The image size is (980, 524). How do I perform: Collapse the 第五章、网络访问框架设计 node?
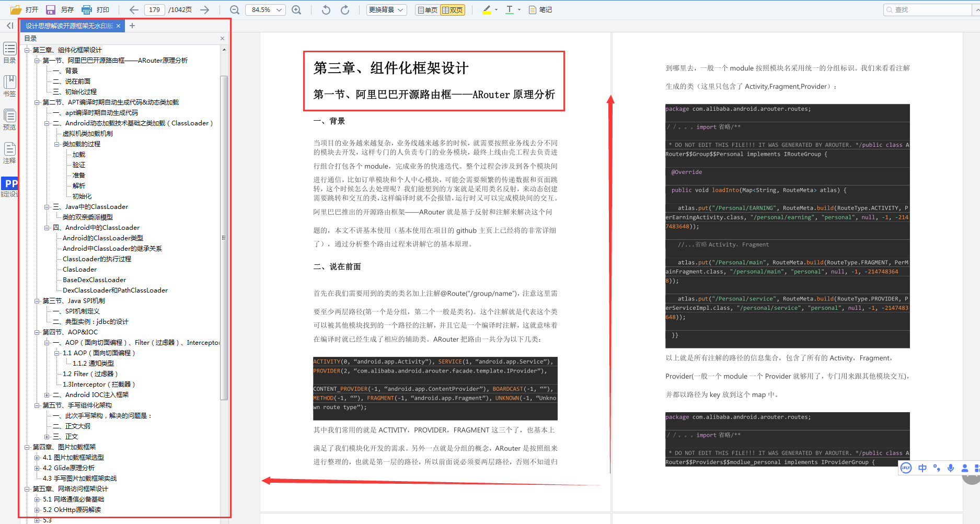coord(27,489)
